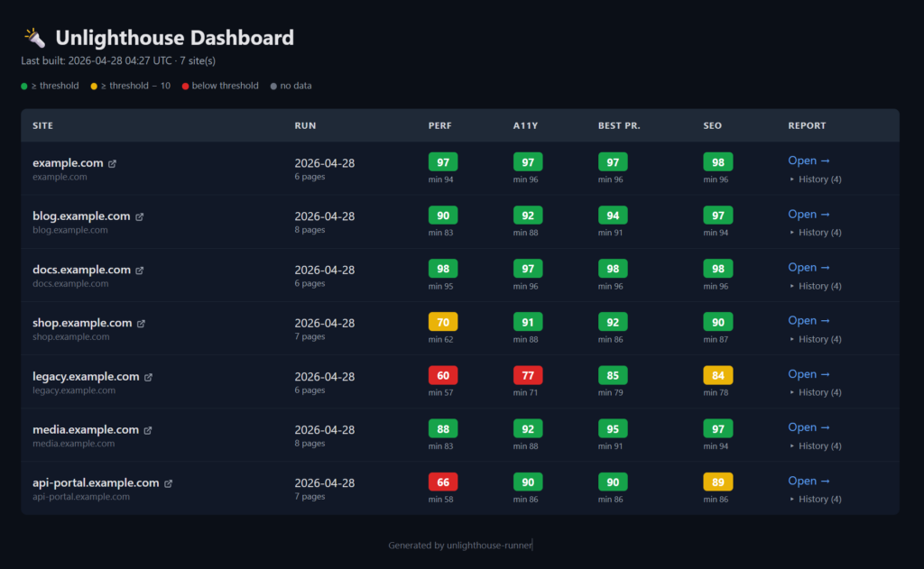
Task: Click the BEST PR. column header
Action: (x=619, y=125)
